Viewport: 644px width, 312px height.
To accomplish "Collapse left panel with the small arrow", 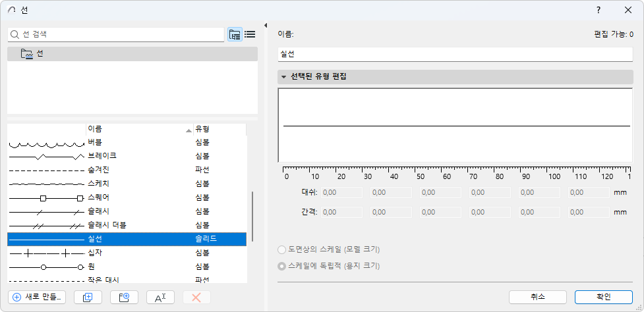I will tap(266, 26).
